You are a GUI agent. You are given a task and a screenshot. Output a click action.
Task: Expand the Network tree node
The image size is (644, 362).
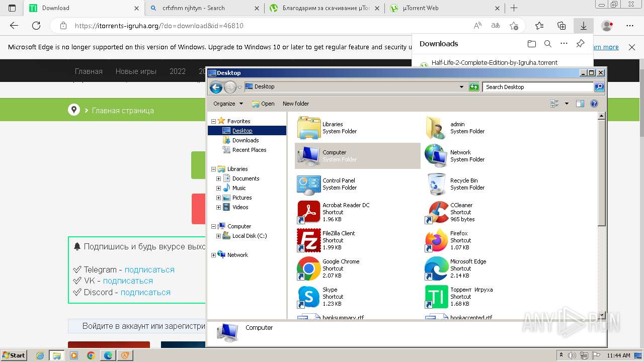(213, 255)
